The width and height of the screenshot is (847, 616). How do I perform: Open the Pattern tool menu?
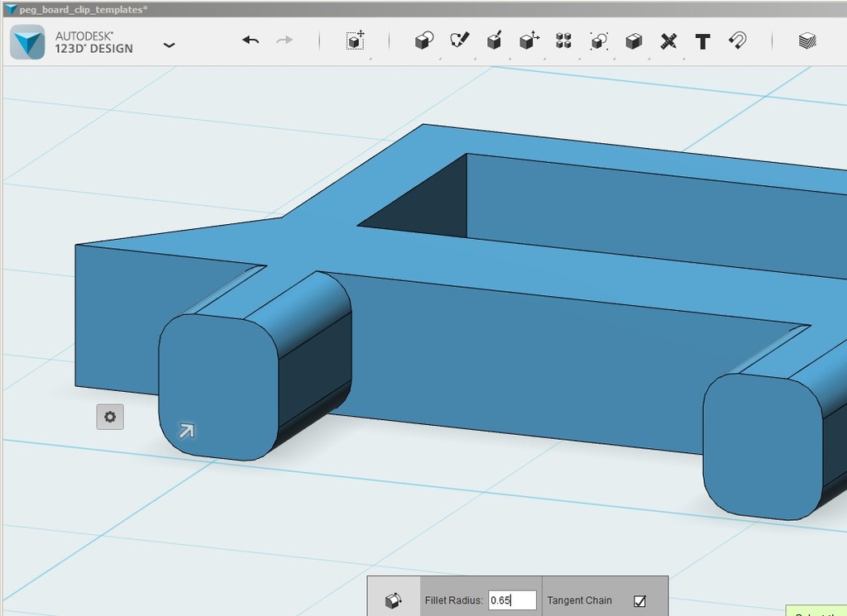tap(563, 41)
